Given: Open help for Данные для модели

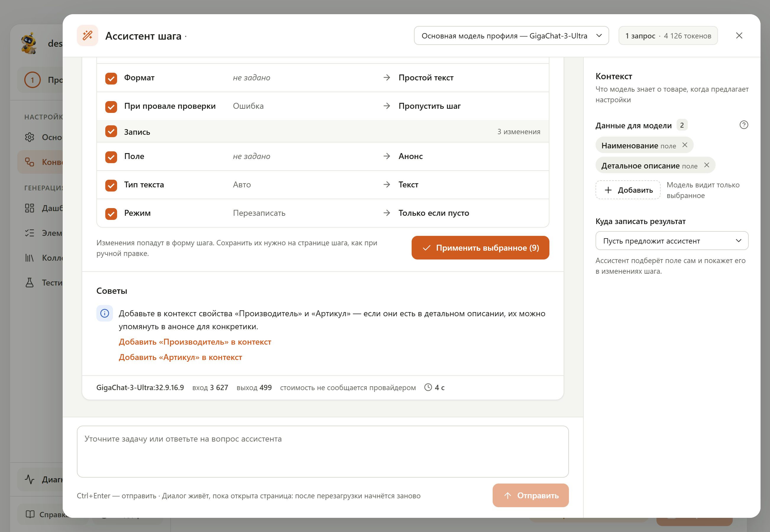Looking at the screenshot, I should [744, 125].
